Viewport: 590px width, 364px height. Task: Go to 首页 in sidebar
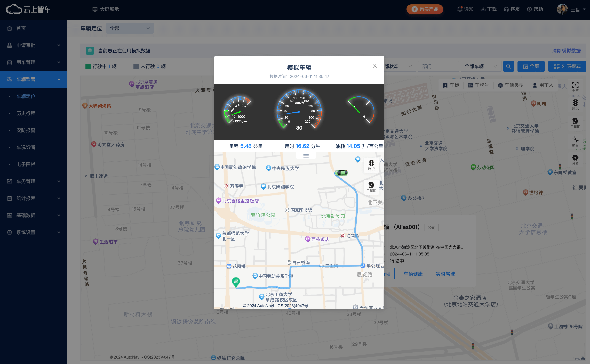click(x=33, y=28)
